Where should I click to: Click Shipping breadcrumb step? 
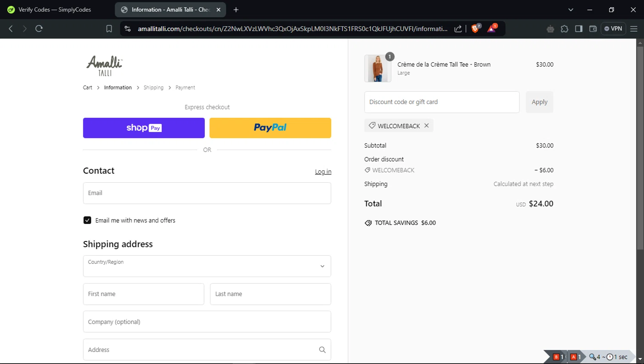pos(153,87)
